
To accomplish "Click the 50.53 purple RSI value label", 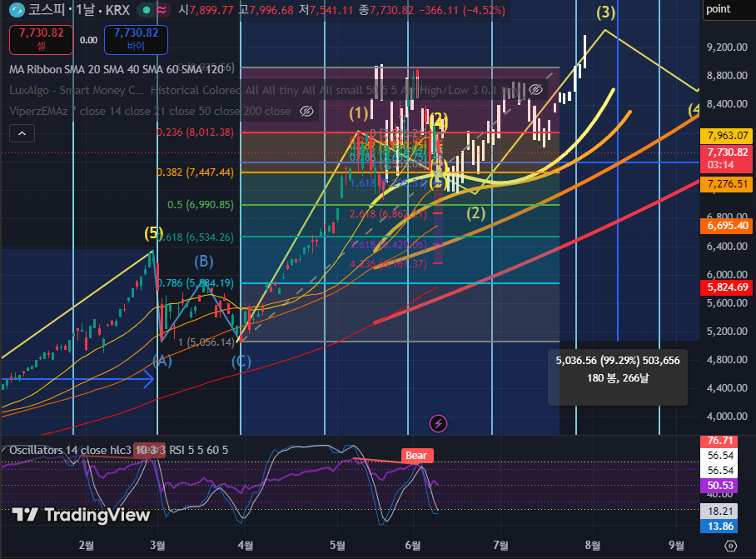I will point(720,485).
